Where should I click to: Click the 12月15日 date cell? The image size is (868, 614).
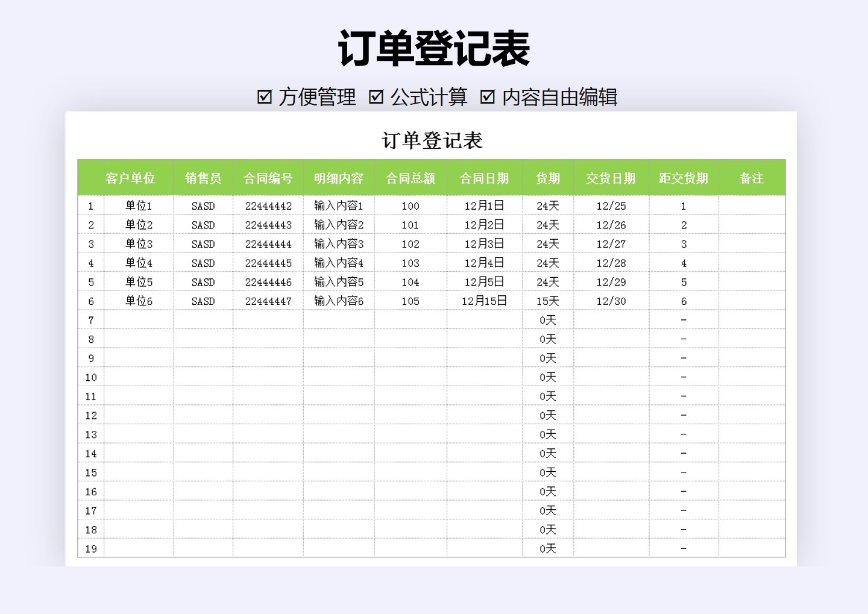485,301
